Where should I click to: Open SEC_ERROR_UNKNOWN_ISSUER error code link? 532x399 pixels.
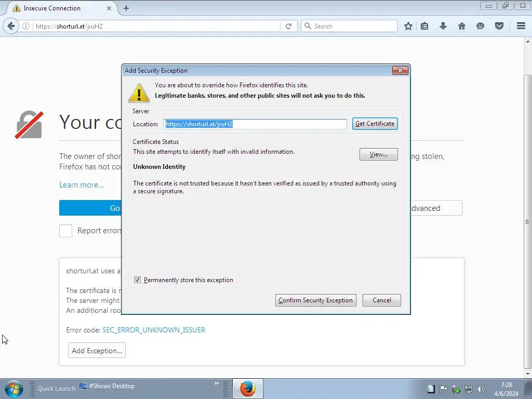coord(154,330)
